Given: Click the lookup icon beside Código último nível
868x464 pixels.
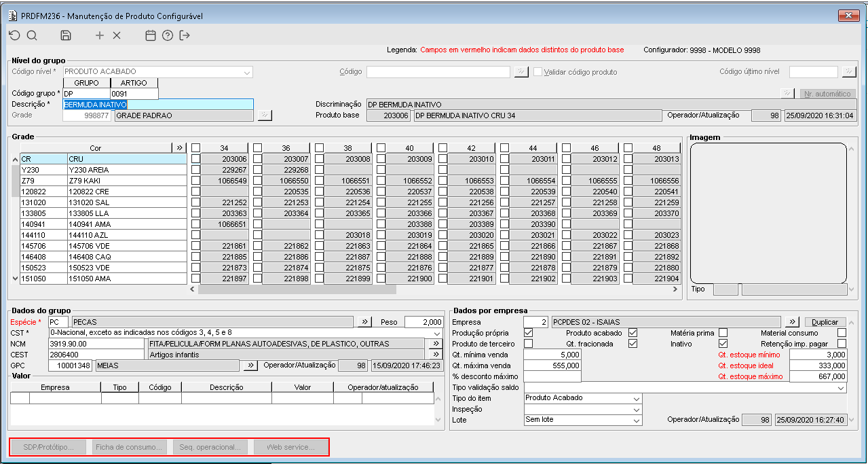Looking at the screenshot, I should point(849,71).
